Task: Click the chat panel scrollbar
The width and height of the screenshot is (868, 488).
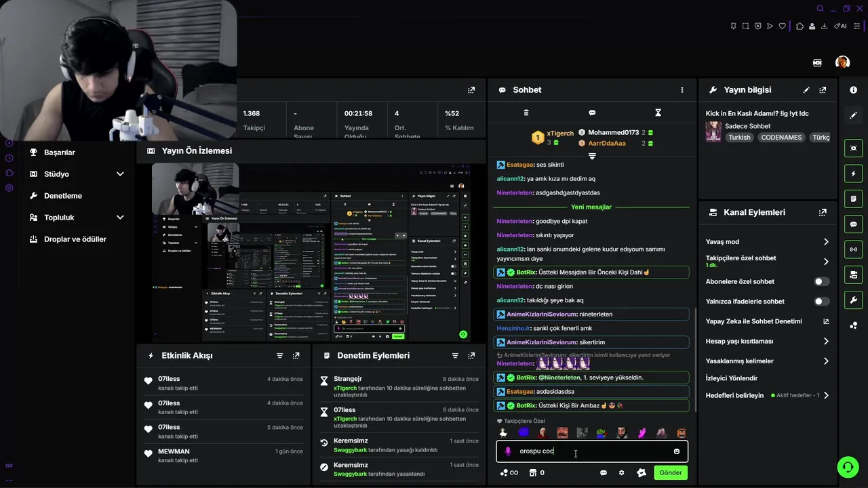Action: click(694, 359)
